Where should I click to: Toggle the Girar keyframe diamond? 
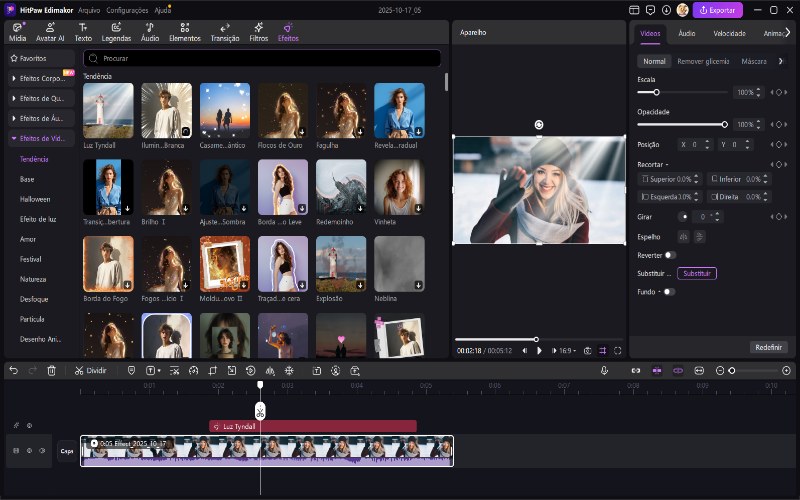pos(779,217)
